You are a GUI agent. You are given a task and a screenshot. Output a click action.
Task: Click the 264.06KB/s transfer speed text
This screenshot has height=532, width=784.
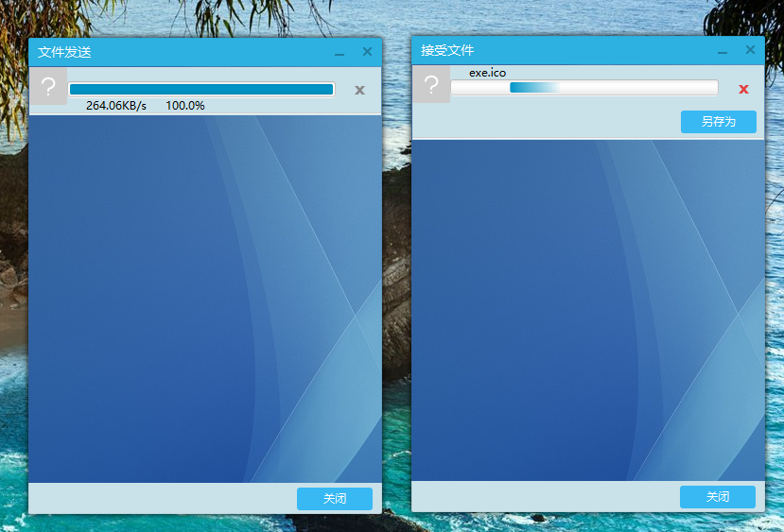116,106
